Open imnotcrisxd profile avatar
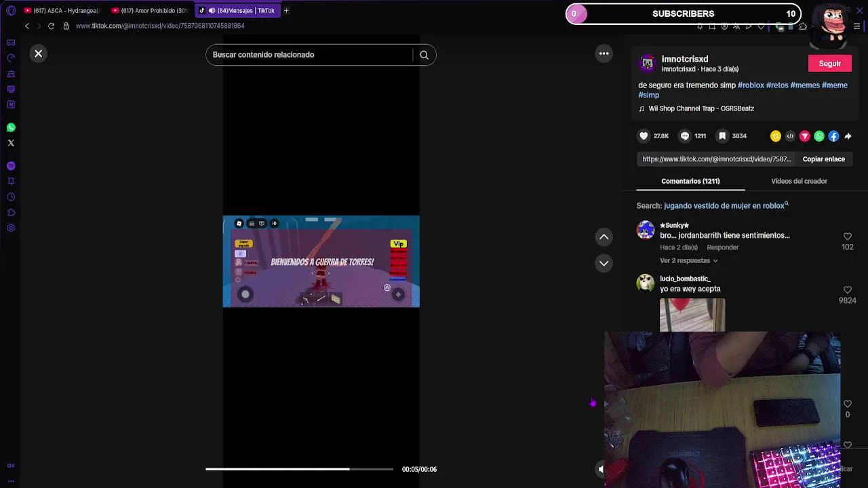The width and height of the screenshot is (868, 488). coord(648,63)
